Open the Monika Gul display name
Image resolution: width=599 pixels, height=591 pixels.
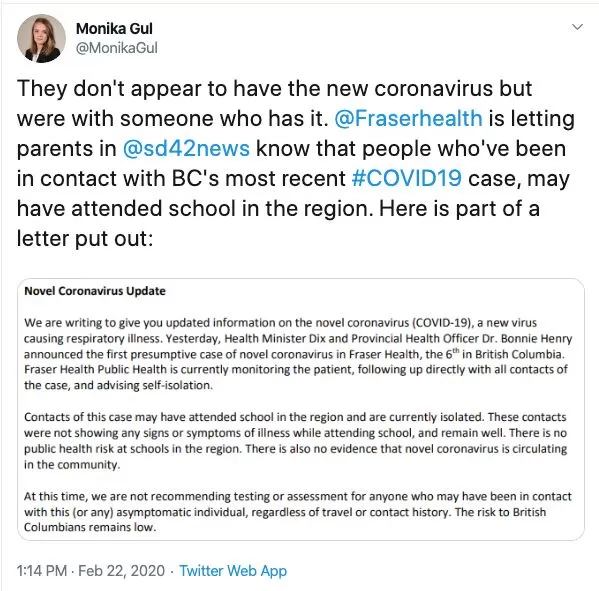tap(114, 29)
